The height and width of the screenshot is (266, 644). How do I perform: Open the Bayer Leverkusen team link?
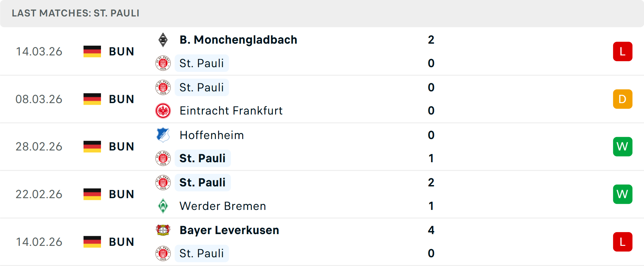[229, 230]
